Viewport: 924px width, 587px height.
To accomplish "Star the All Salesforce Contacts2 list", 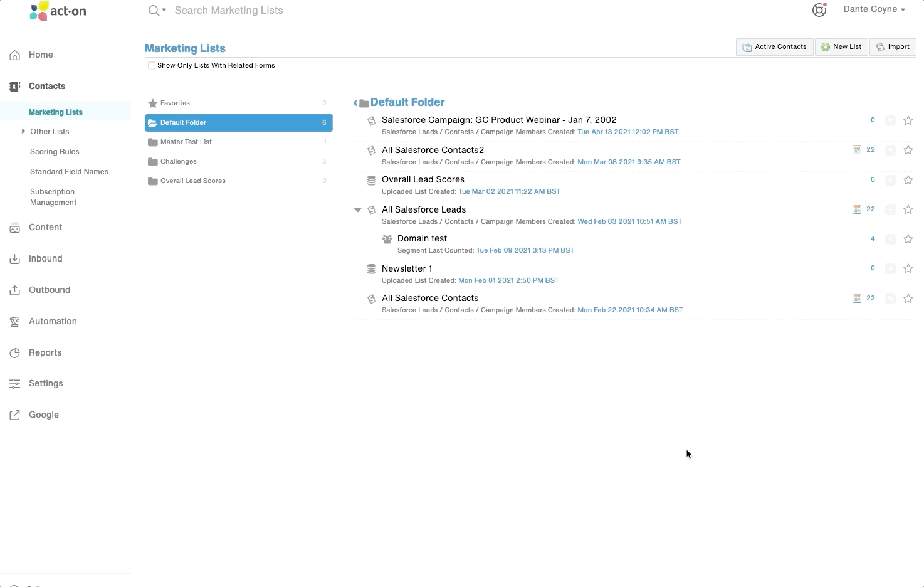I will pos(908,150).
